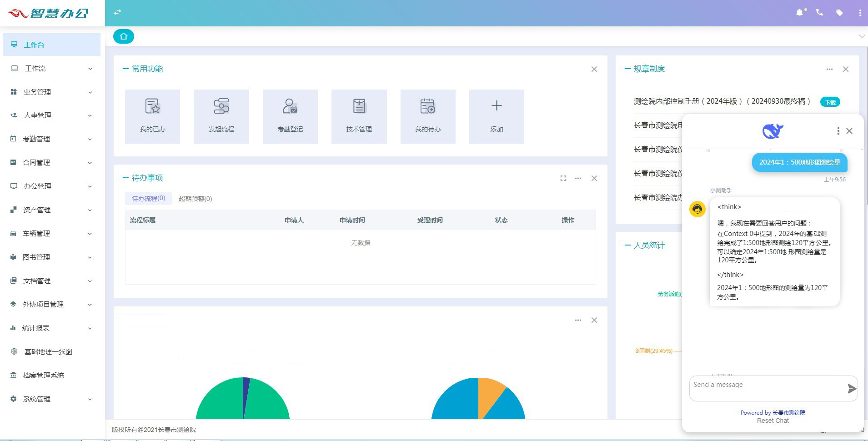Click the whale logo in chat header
868x441 pixels.
[x=773, y=131]
